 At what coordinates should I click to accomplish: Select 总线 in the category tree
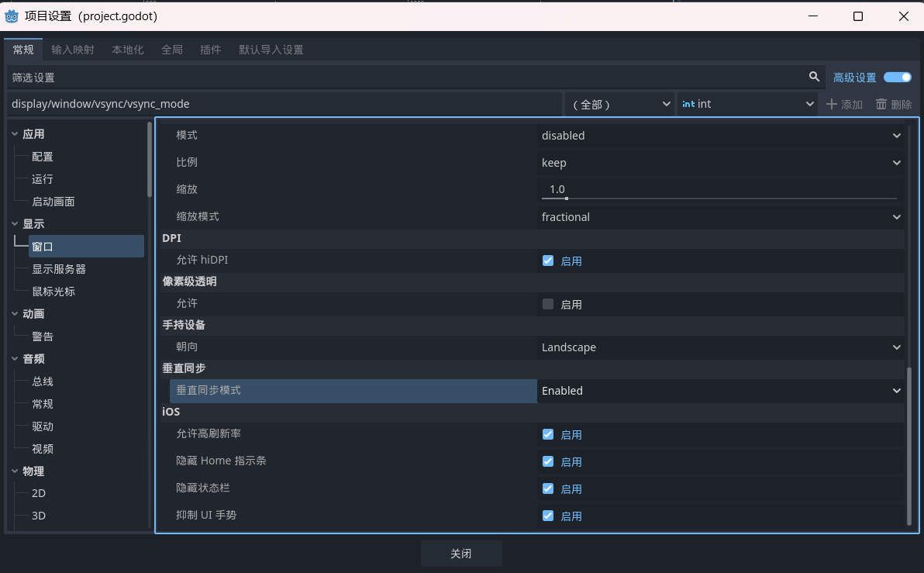(43, 381)
